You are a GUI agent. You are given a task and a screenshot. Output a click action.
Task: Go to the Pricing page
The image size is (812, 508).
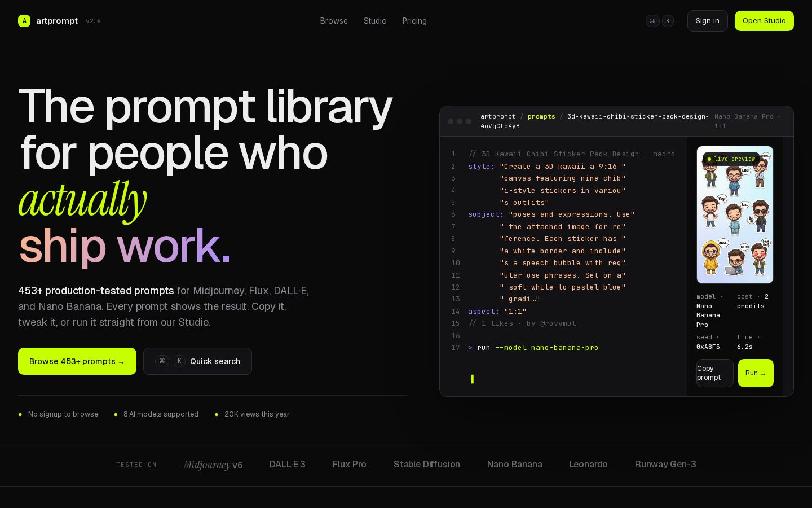click(x=414, y=21)
